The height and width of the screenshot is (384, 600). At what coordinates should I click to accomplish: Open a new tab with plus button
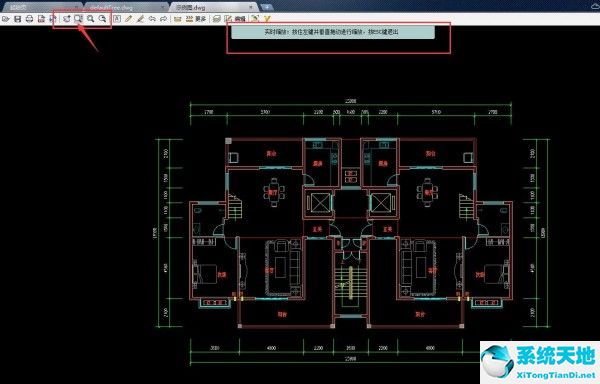point(267,7)
